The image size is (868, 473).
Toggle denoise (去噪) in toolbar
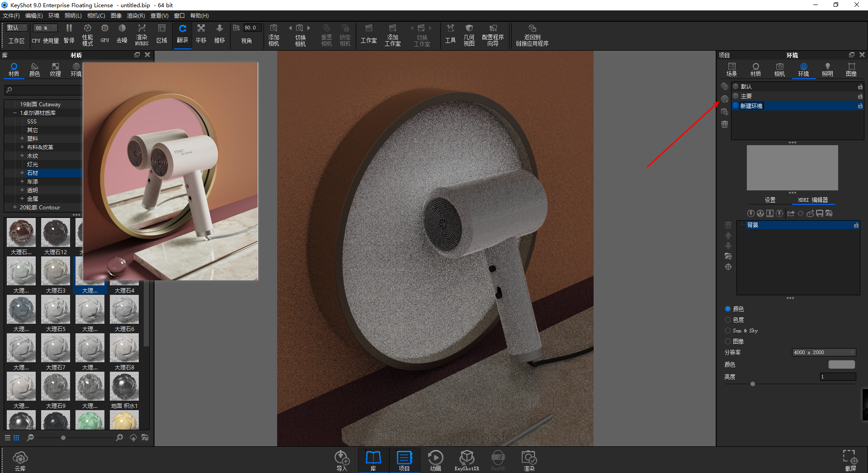(122, 34)
